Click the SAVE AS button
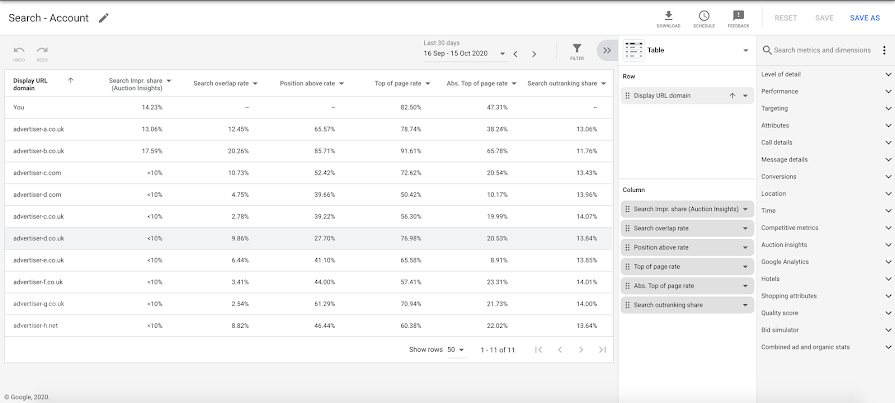This screenshot has height=403, width=895. click(x=864, y=18)
